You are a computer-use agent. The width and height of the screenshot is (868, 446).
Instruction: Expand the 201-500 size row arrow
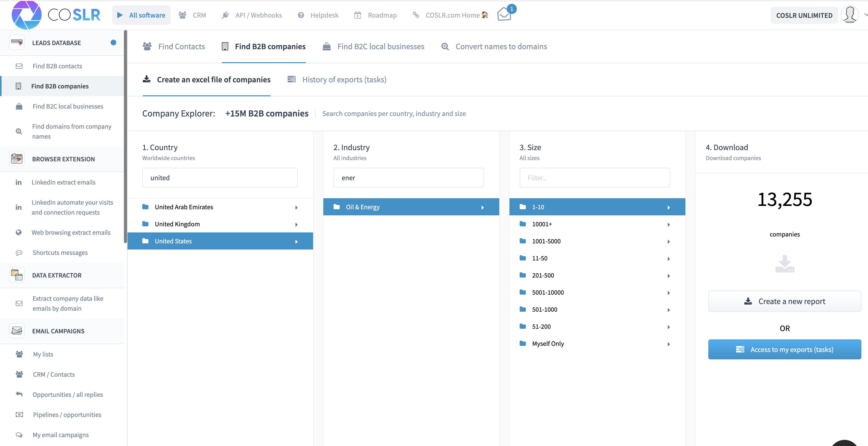coord(669,276)
